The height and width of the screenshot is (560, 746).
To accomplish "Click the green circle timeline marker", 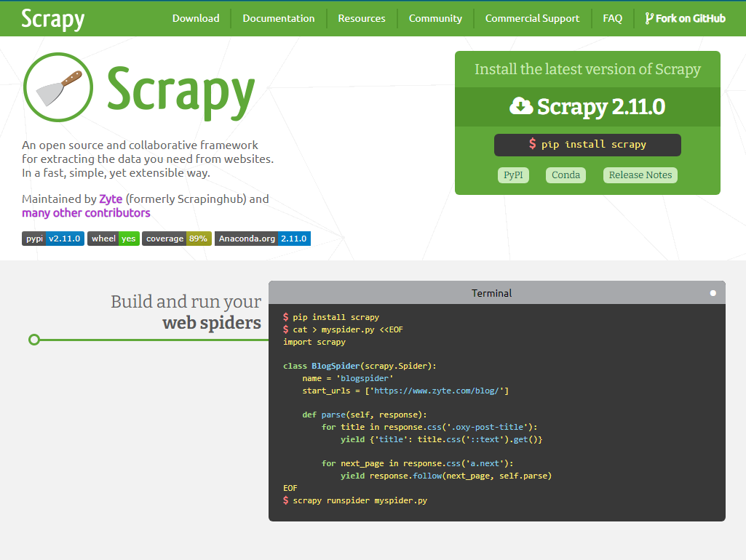I will (34, 340).
